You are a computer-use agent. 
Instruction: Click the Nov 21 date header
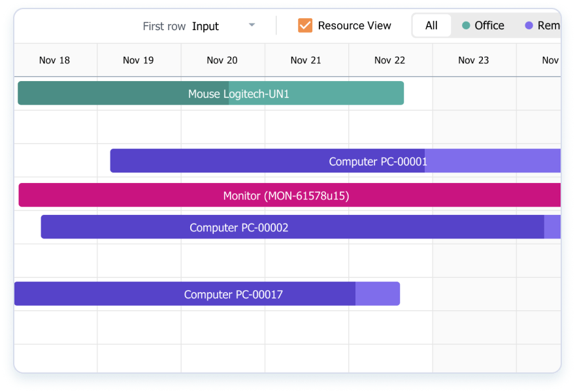click(x=306, y=60)
